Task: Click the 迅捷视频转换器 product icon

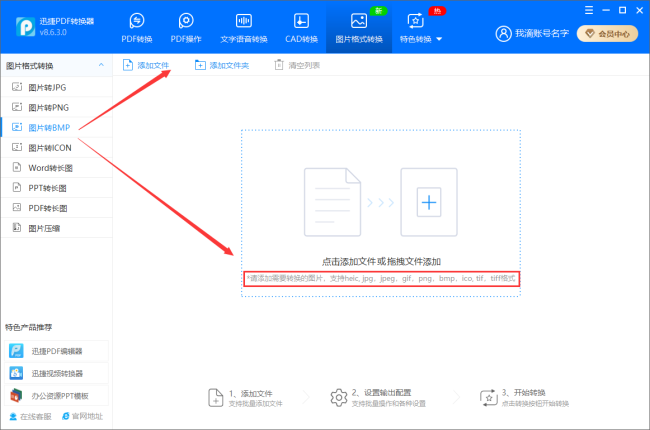Action: point(16,373)
